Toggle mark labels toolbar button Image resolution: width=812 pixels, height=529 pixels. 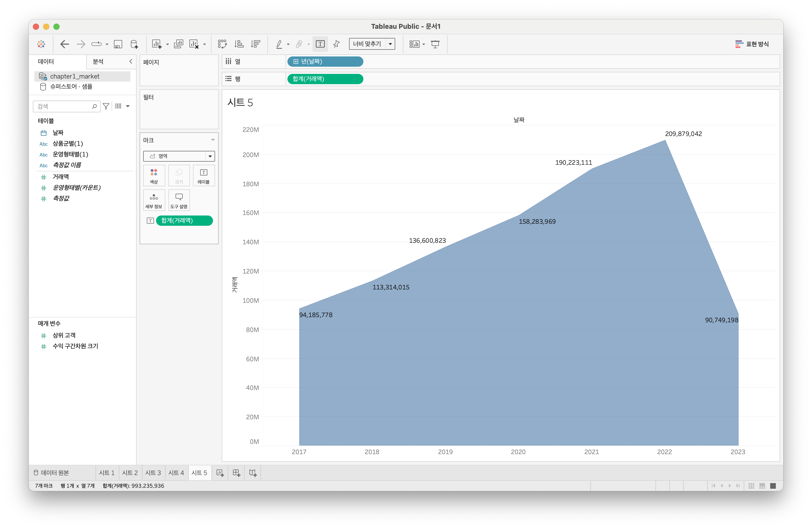coord(320,44)
